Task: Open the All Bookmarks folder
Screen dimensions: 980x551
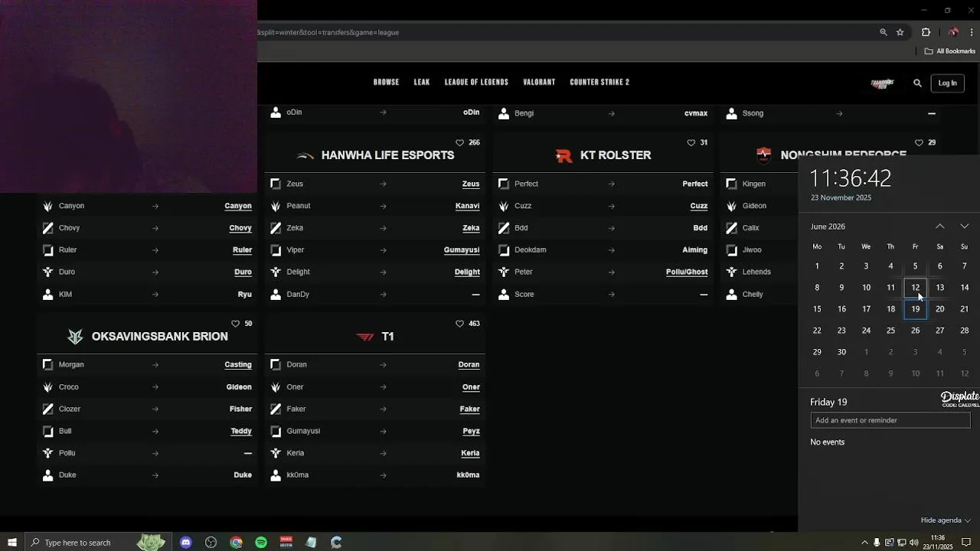Action: pos(950,51)
